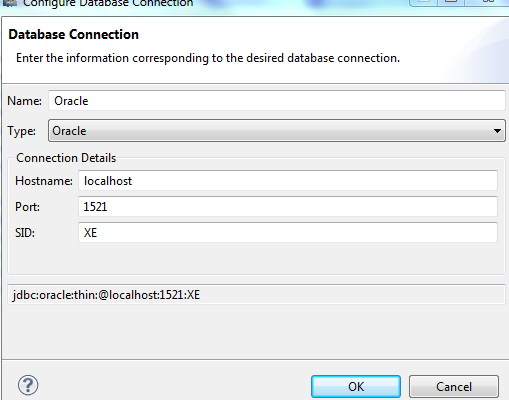Open the Oracle database type dropdown

[277, 131]
